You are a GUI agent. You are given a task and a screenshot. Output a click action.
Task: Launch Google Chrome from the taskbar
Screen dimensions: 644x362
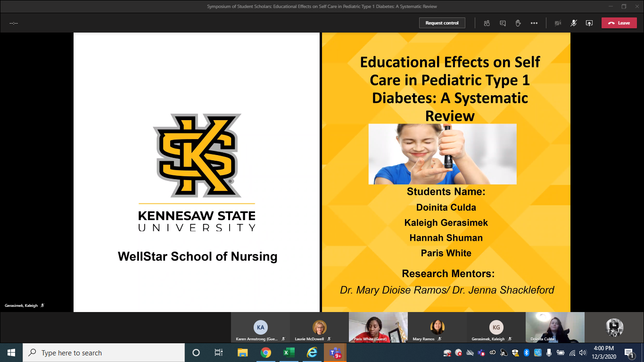click(x=266, y=353)
